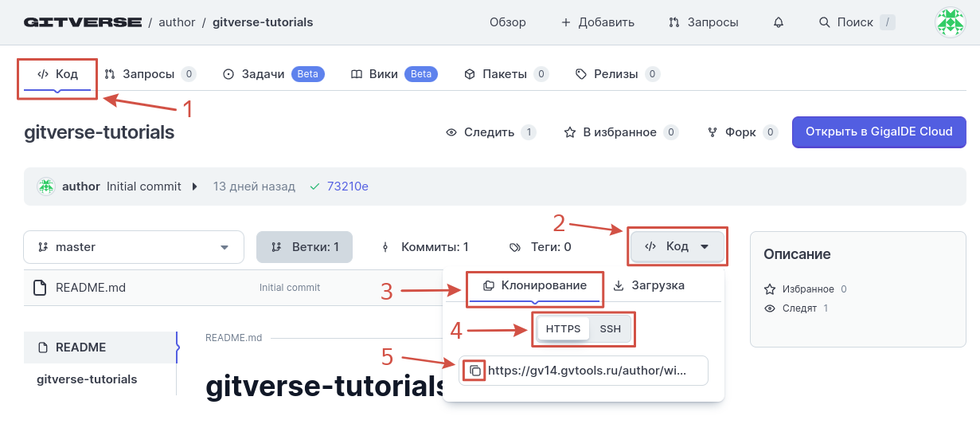This screenshot has height=428, width=980.
Task: Click the notifications bell icon
Action: point(779,22)
